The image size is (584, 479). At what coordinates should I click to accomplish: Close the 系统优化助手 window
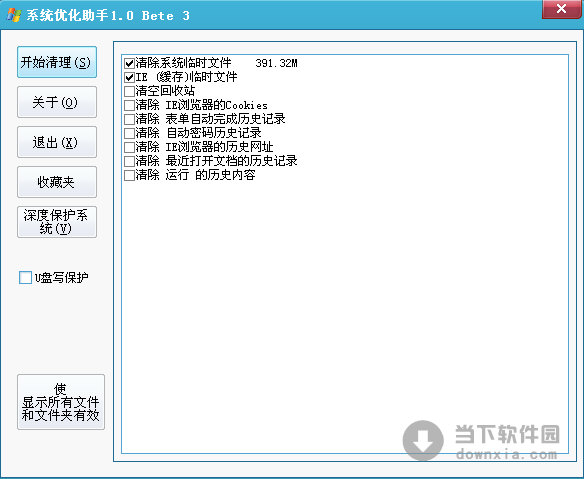[561, 9]
